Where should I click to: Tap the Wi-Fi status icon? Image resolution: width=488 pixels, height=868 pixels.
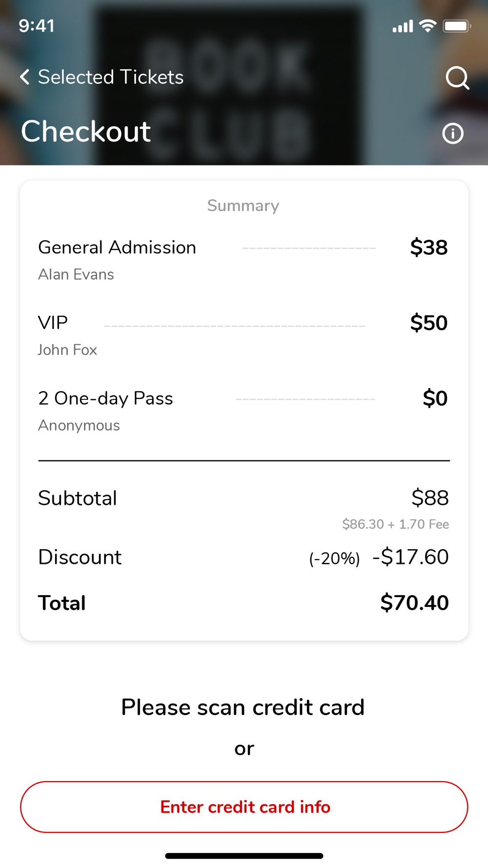[x=428, y=26]
